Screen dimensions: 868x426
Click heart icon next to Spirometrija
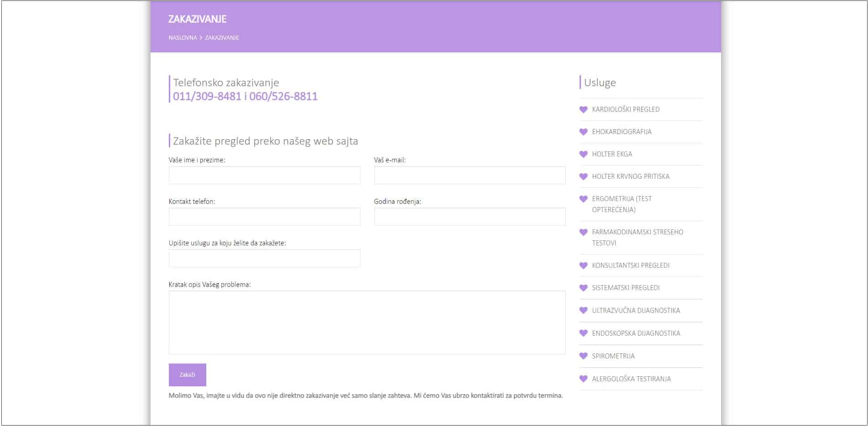583,356
